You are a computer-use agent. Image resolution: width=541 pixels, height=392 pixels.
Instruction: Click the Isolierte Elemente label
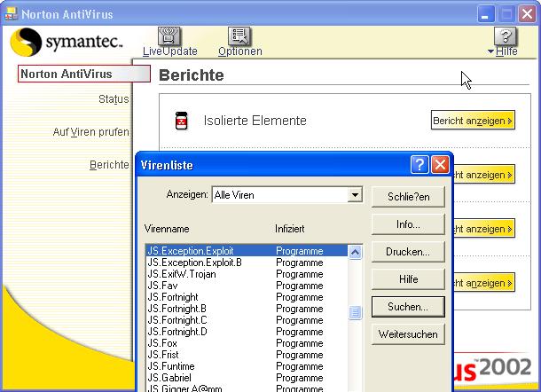(255, 121)
